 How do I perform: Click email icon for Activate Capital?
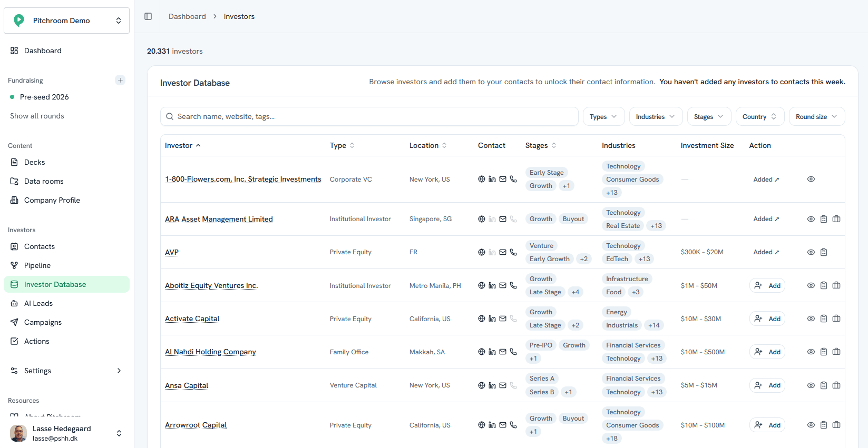point(503,318)
